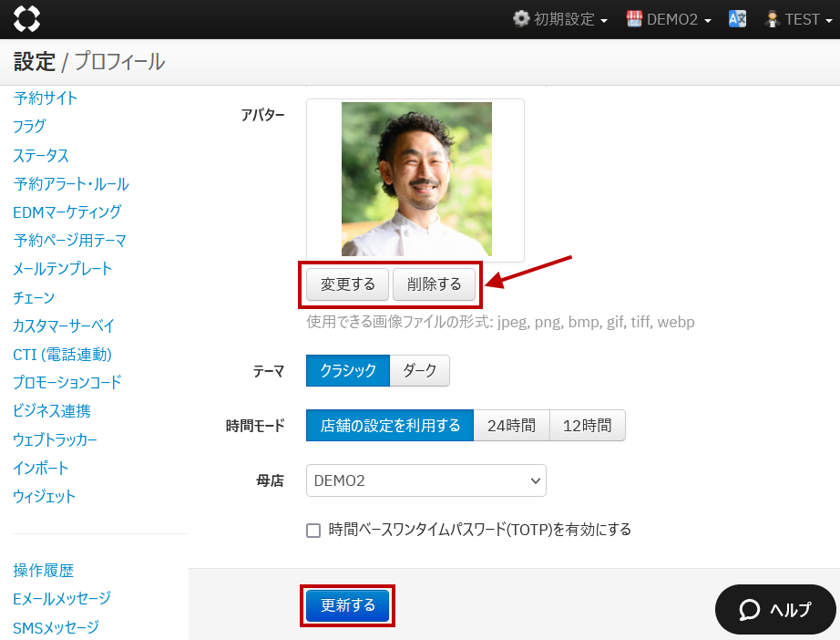Choose the 12時間 time mode
840x640 pixels.
[587, 426]
